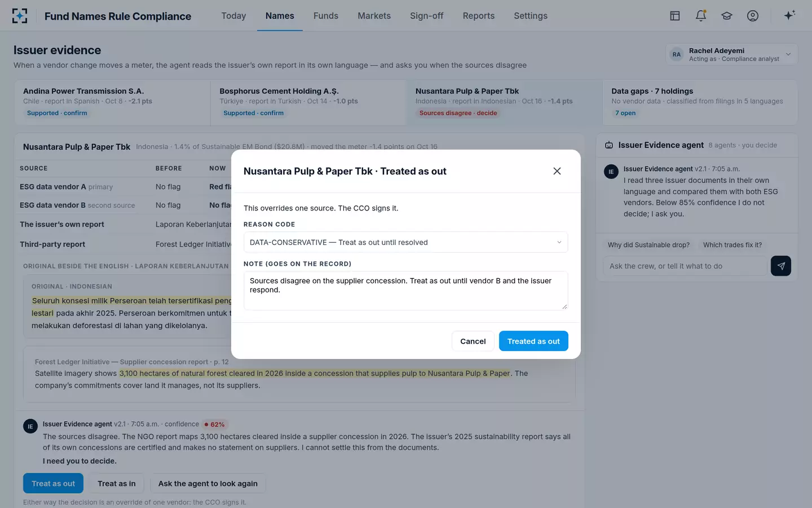The width and height of the screenshot is (812, 508).
Task: Open the Sign-off tab
Action: [x=426, y=16]
